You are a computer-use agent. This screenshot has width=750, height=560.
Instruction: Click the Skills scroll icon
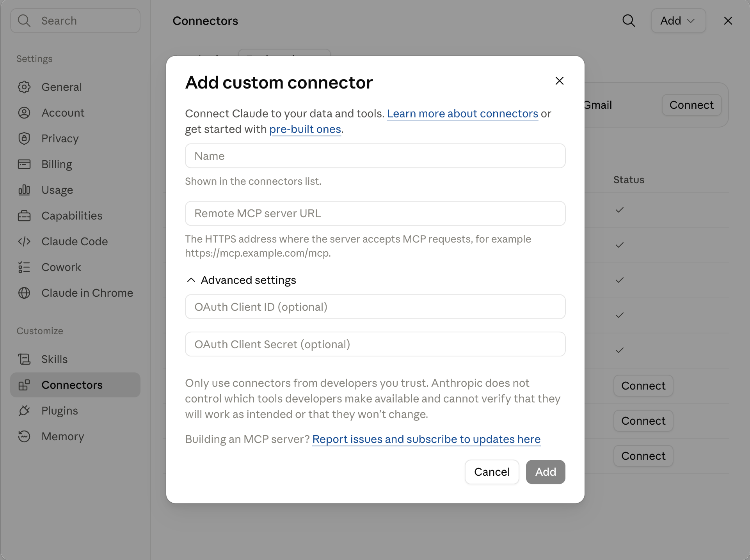tap(24, 359)
